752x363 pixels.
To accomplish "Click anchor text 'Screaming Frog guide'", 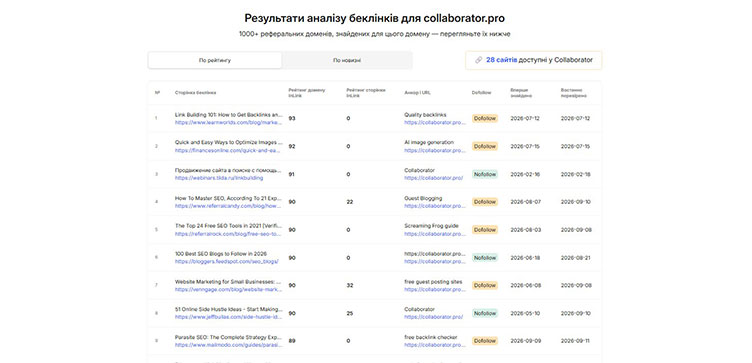I will point(431,226).
